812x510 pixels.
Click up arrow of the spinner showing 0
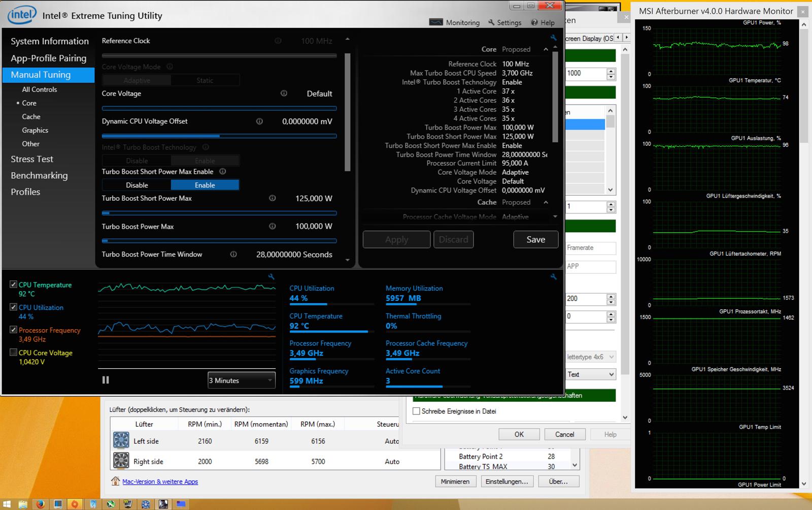pos(611,314)
